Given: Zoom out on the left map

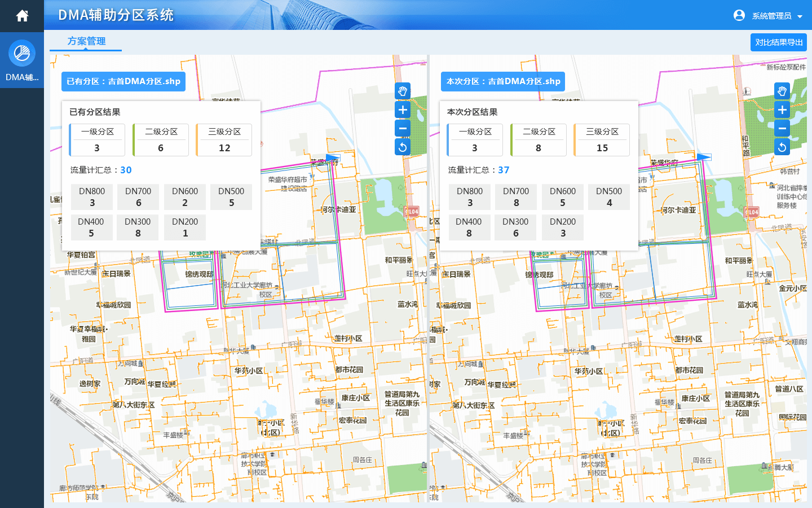Looking at the screenshot, I should [x=403, y=129].
